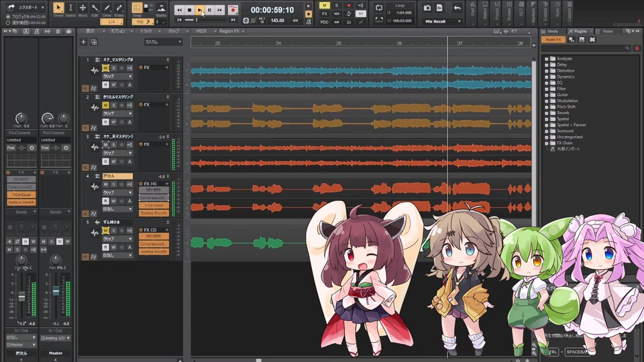Viewport: 644px width, 362px height.
Task: Pick the Edit tool
Action: click(x=95, y=8)
